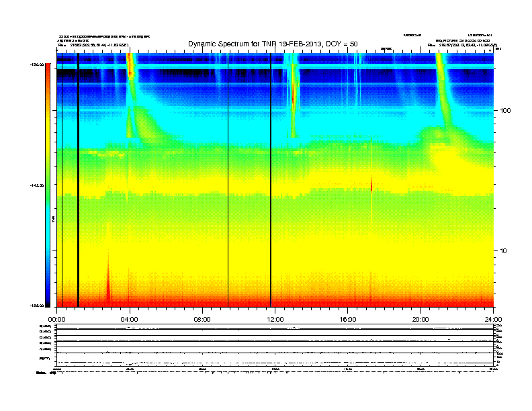Click the plot title 'Dynamic Spectrum for TNR 19-FEB-2013'
532x411 pixels.
pyautogui.click(x=273, y=44)
